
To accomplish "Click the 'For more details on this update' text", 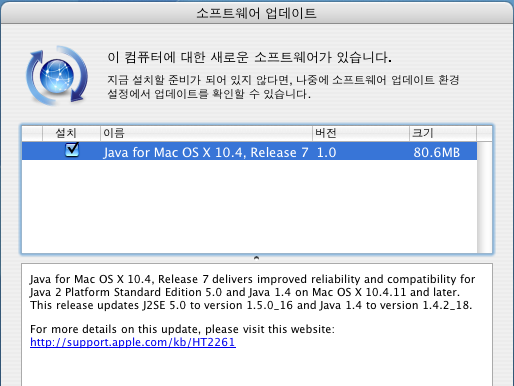I will pyautogui.click(x=182, y=329).
